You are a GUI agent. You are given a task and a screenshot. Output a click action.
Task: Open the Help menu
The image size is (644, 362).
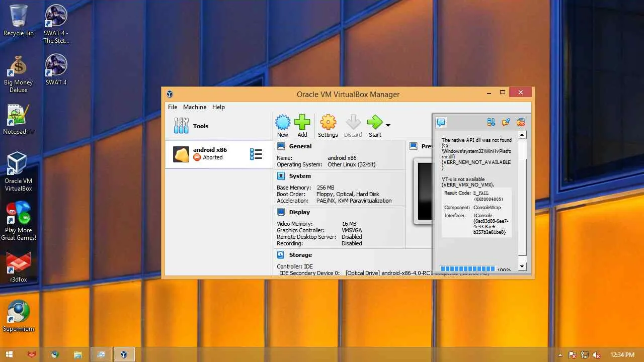[x=218, y=107]
